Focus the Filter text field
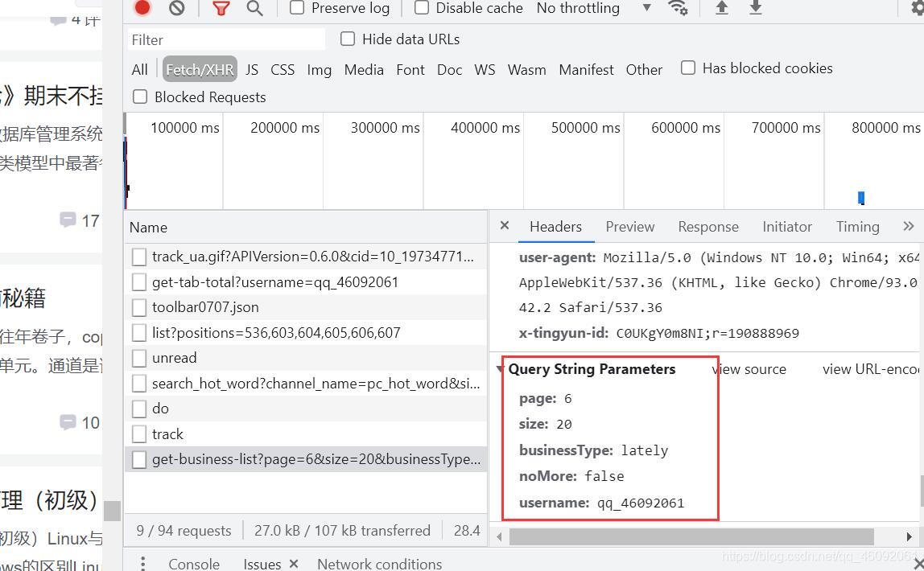Screen dimensions: 924x571 (x=226, y=39)
